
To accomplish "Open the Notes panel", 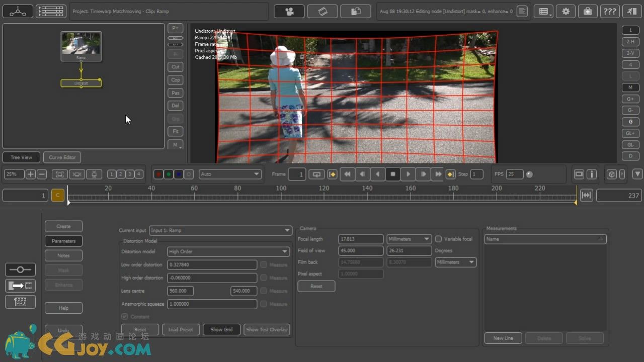I will pos(63,255).
